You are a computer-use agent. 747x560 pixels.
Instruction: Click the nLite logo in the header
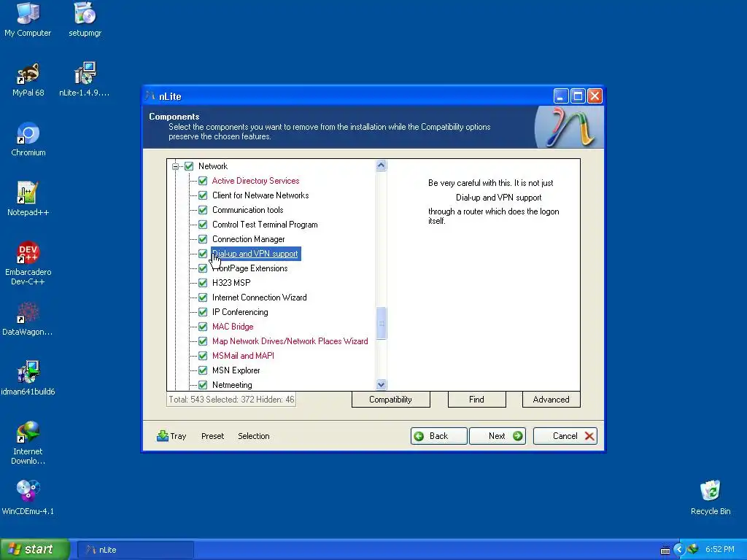570,127
